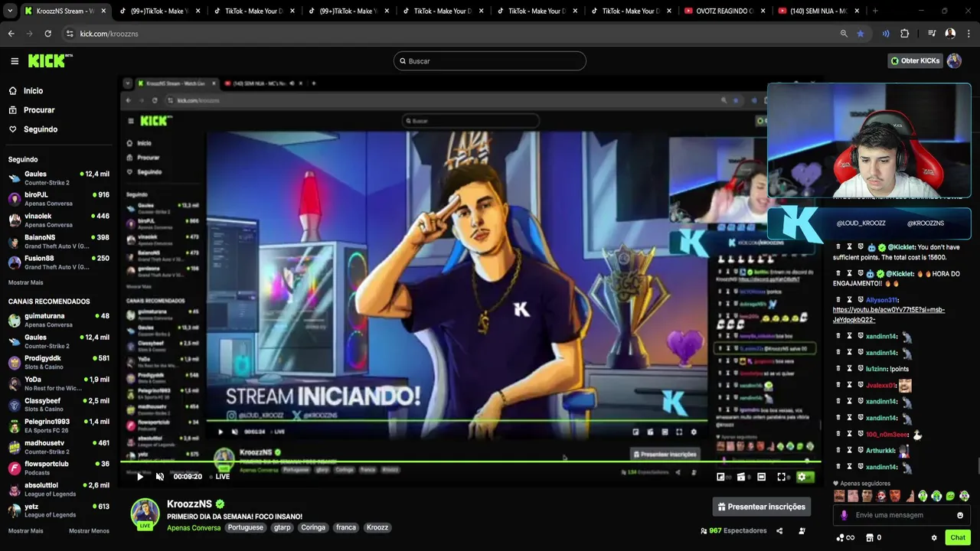Open player quality settings gear
The height and width of the screenshot is (551, 980).
[x=802, y=477]
